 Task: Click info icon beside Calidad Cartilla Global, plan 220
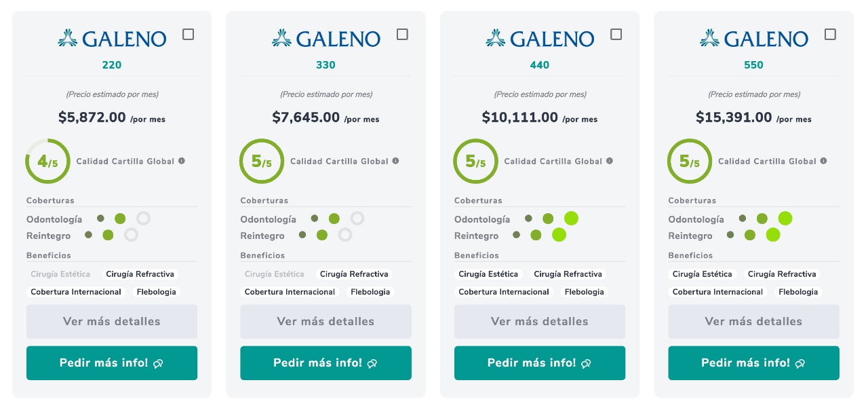click(x=181, y=161)
